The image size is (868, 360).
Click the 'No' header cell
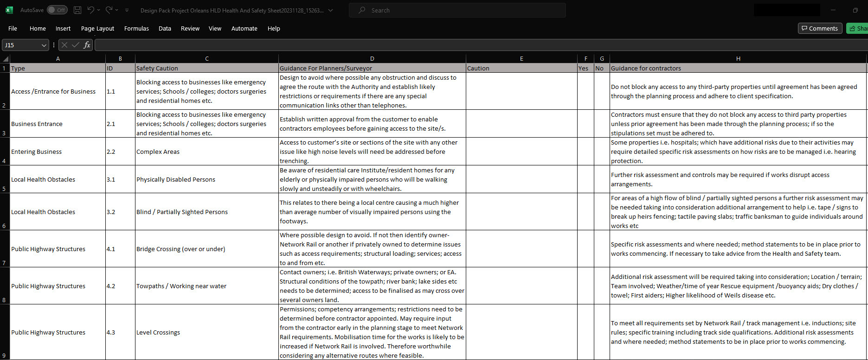pyautogui.click(x=602, y=68)
